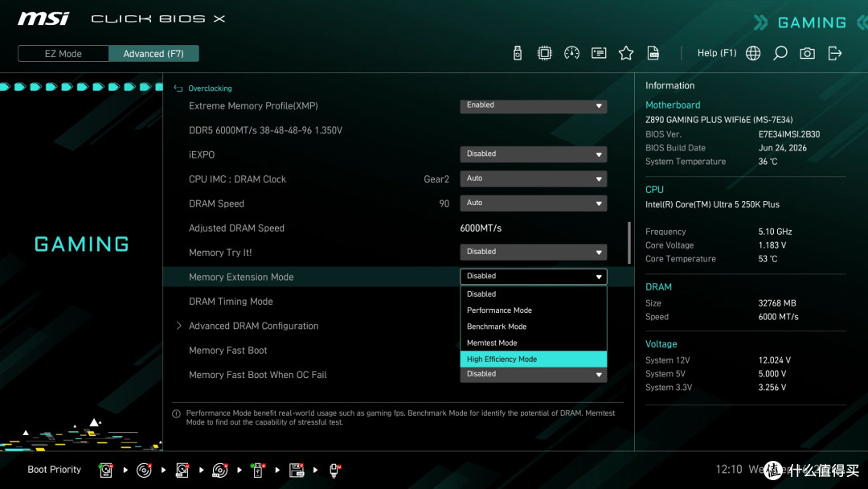Click the back arrow icon beside Overclocking
Viewport: 868px width, 489px height.
(x=178, y=88)
